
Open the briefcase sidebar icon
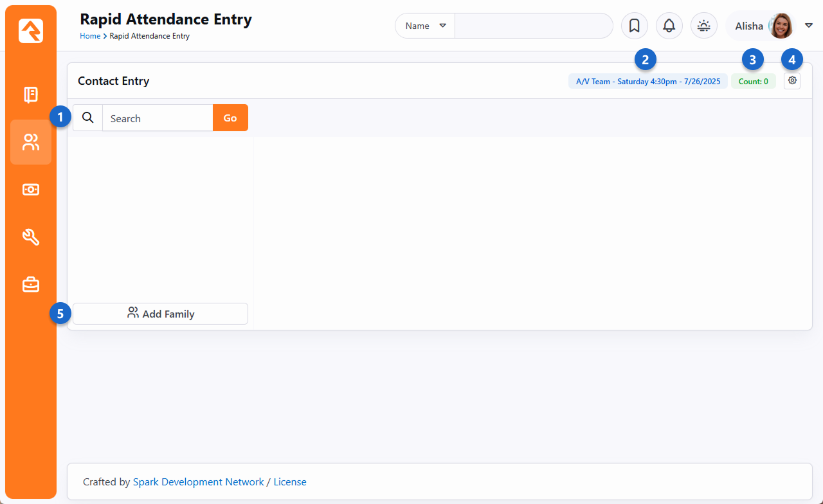click(x=31, y=283)
